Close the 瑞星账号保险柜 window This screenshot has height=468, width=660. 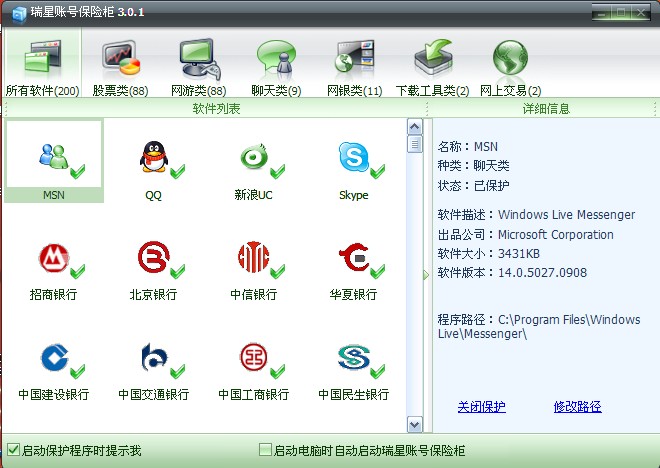[x=641, y=13]
